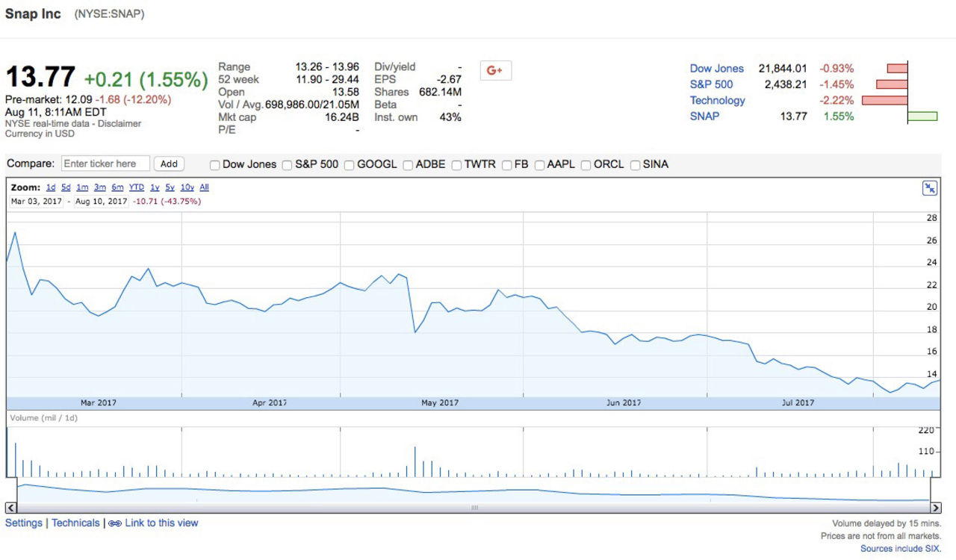956x560 pixels.
Task: Click the right scroll arrow under the chart
Action: (936, 508)
